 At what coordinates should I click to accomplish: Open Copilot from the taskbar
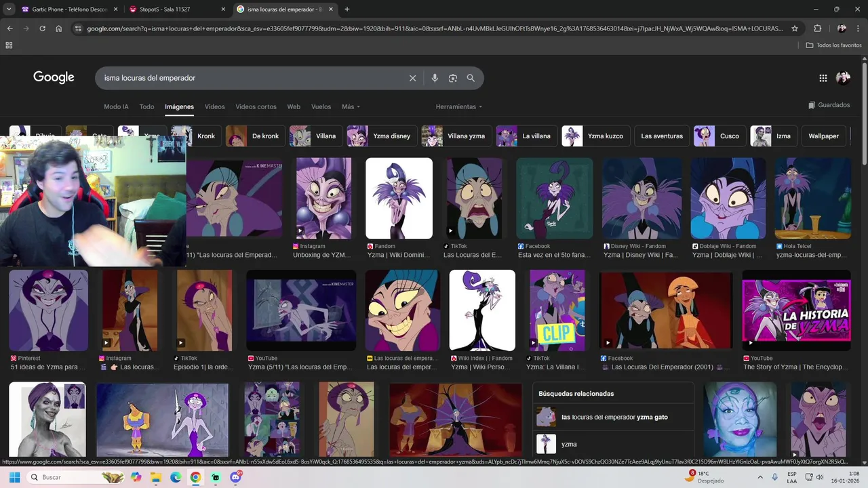[x=136, y=477]
